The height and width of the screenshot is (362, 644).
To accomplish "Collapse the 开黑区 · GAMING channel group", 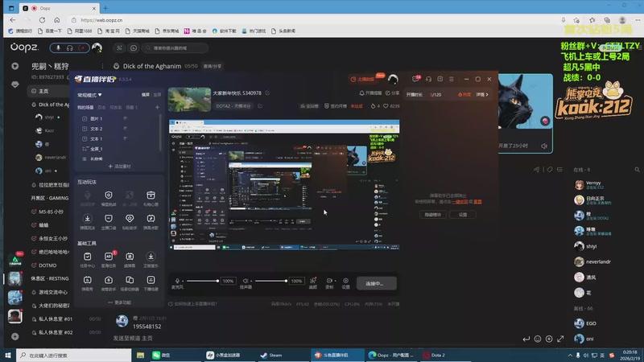I will tap(50, 198).
